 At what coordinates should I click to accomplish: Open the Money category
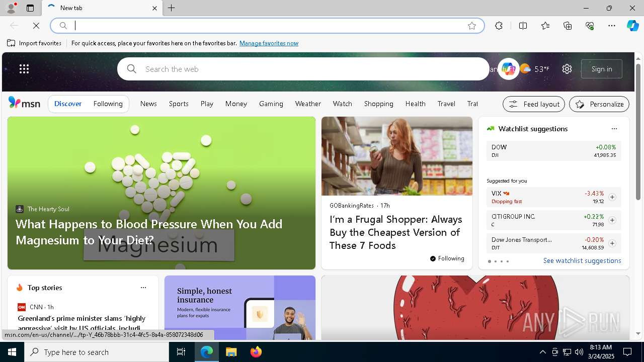(x=236, y=104)
